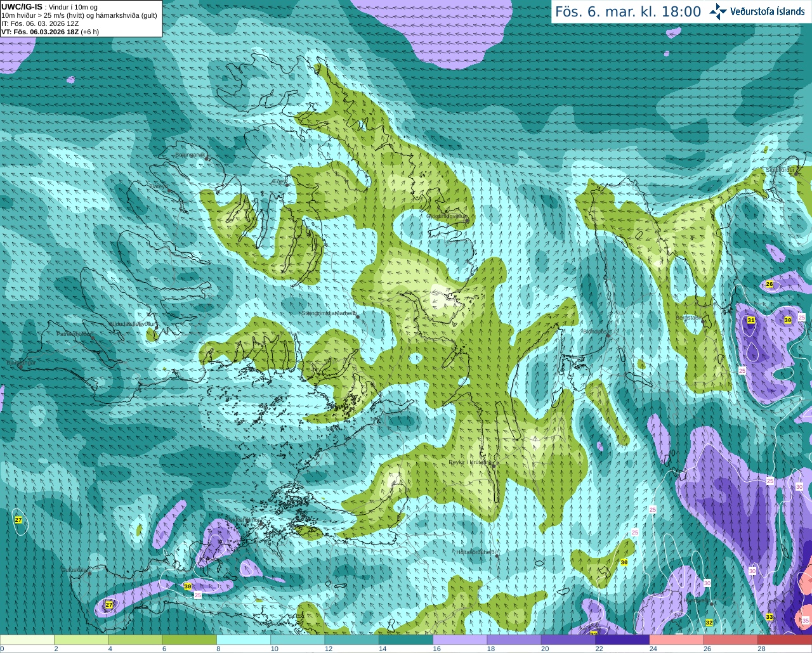Pick the 18–20 m/s purple legend swatch
This screenshot has width=812, height=653.
tap(514, 640)
